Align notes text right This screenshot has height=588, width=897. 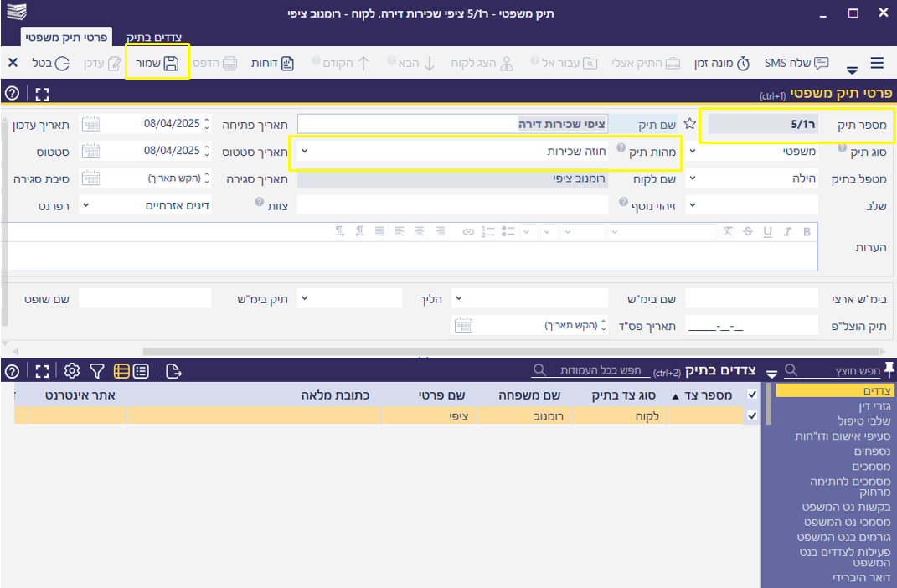tap(440, 232)
